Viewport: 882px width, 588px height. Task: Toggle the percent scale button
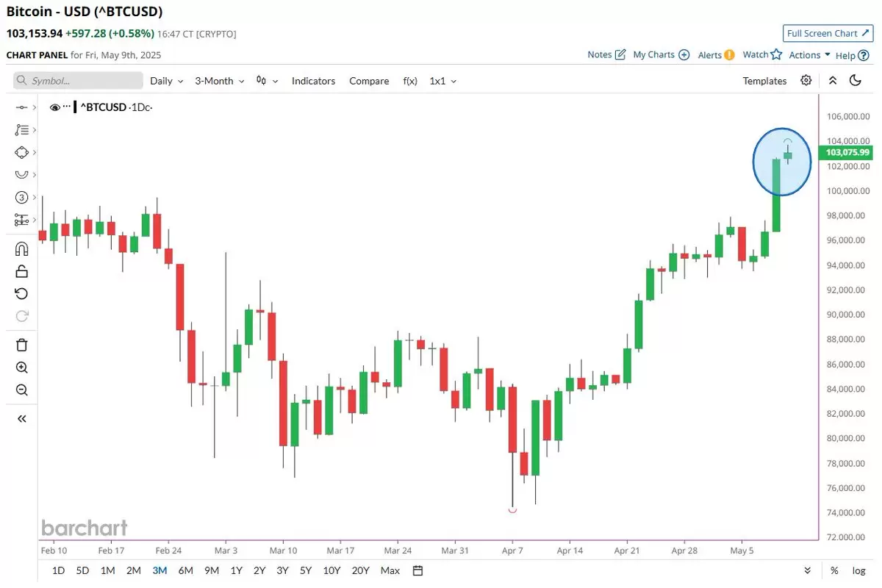834,570
